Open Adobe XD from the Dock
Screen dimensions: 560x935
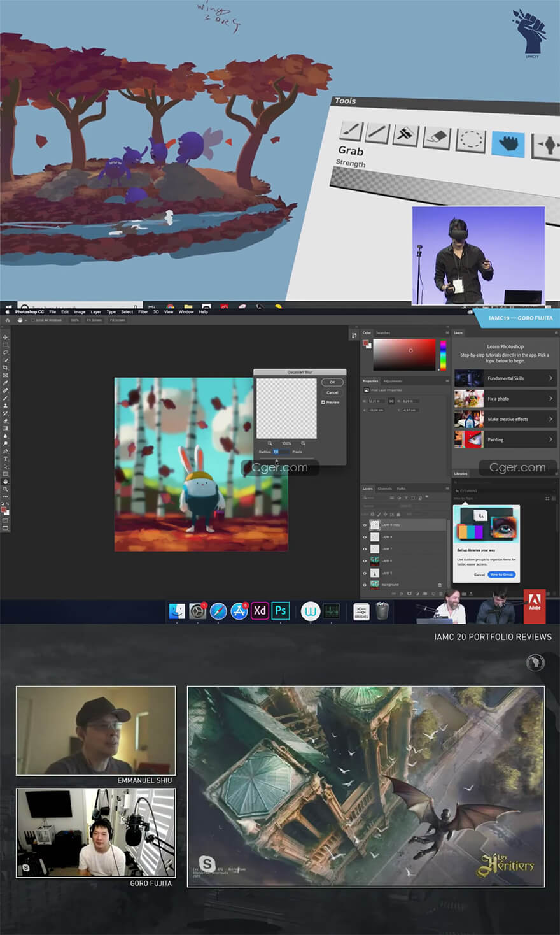point(260,611)
